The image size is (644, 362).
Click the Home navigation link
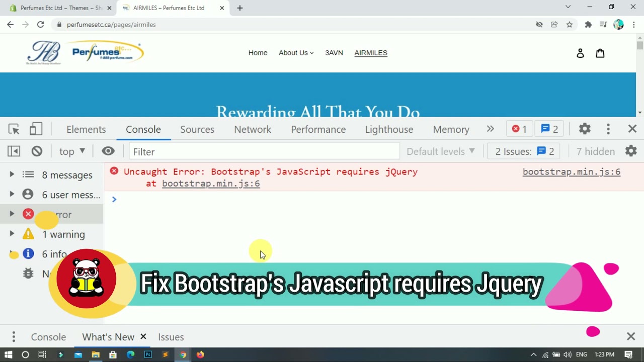pyautogui.click(x=258, y=53)
